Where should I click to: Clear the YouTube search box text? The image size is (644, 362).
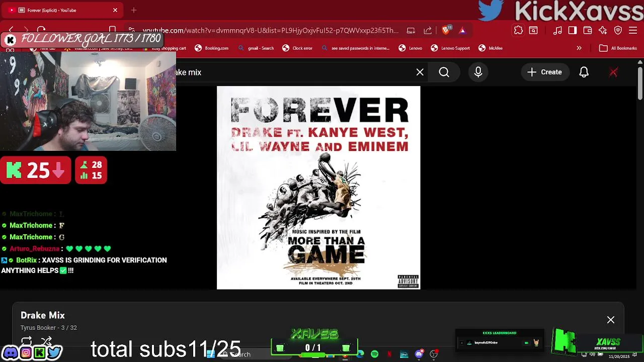coord(420,72)
